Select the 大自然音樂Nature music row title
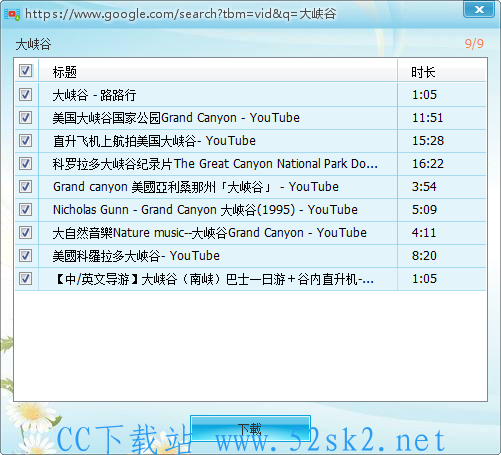The height and width of the screenshot is (455, 501). pos(209,233)
